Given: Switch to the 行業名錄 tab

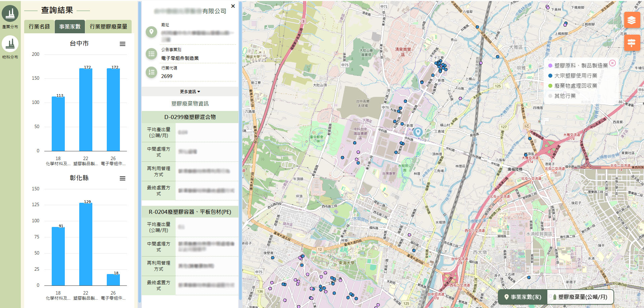Looking at the screenshot, I should click(x=39, y=26).
